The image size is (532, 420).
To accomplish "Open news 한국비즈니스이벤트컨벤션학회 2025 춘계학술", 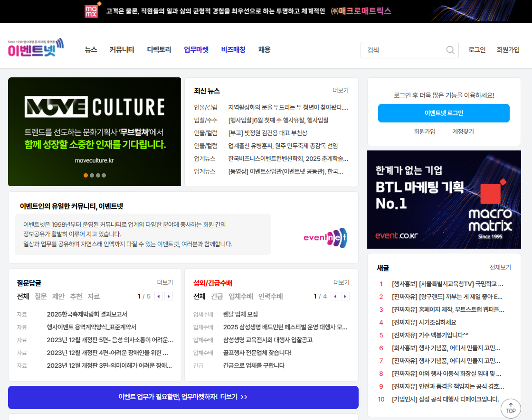I will (288, 159).
